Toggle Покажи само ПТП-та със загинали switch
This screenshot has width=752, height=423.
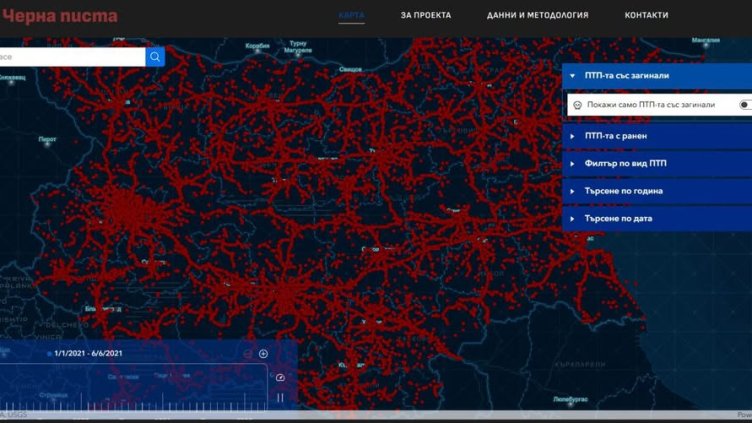pos(744,104)
